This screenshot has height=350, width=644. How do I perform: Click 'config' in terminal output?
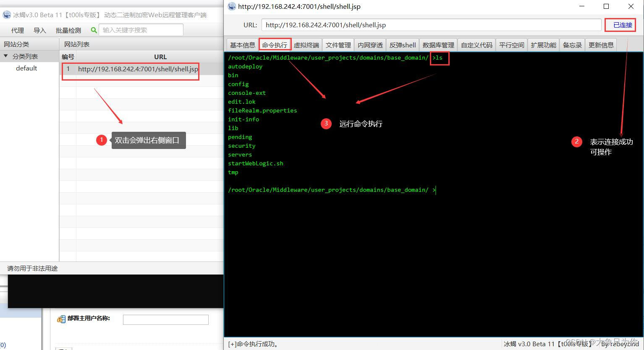click(238, 84)
